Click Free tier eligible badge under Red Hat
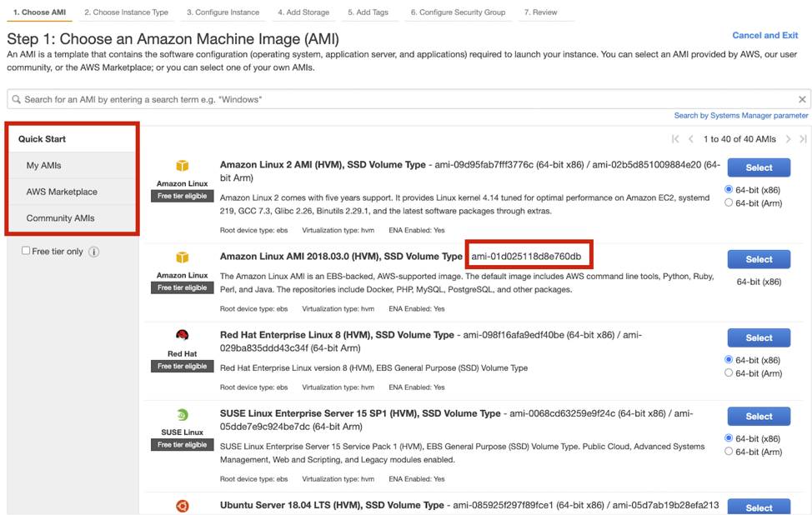 pos(183,367)
